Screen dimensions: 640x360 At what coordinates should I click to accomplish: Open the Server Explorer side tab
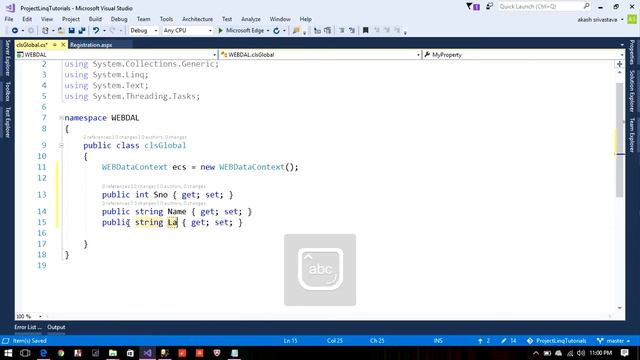click(x=7, y=58)
